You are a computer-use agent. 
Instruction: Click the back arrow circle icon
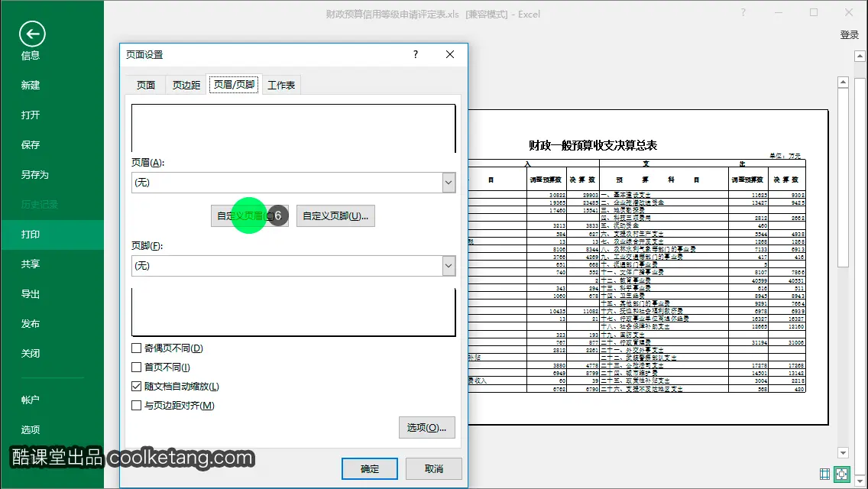click(x=32, y=34)
